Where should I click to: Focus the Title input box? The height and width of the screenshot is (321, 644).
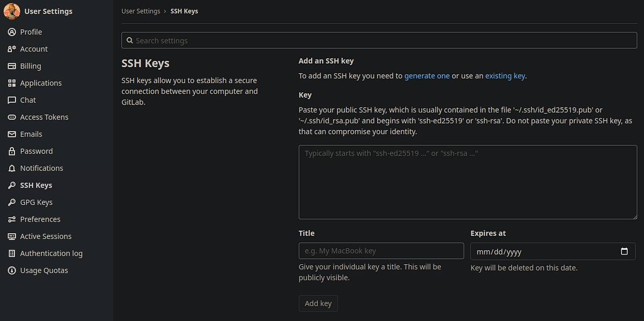381,251
